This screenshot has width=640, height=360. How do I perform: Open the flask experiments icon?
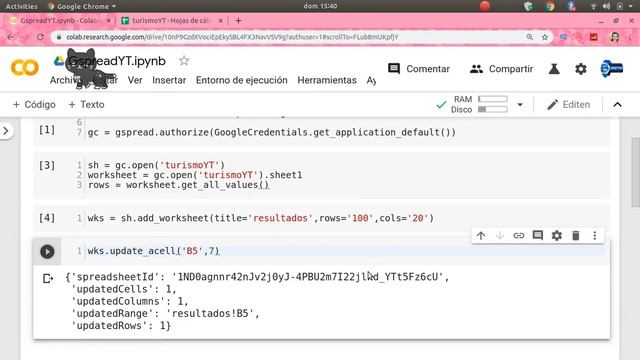tap(554, 69)
